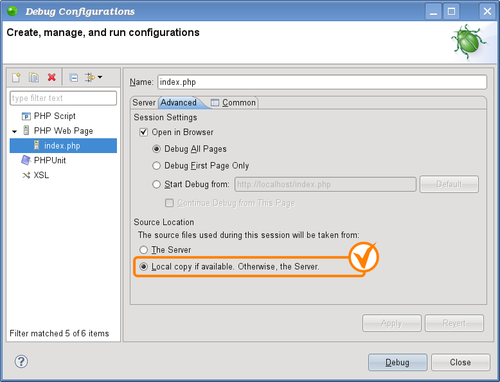This screenshot has height=382, width=500.
Task: Open the Common tab
Action: 234,103
